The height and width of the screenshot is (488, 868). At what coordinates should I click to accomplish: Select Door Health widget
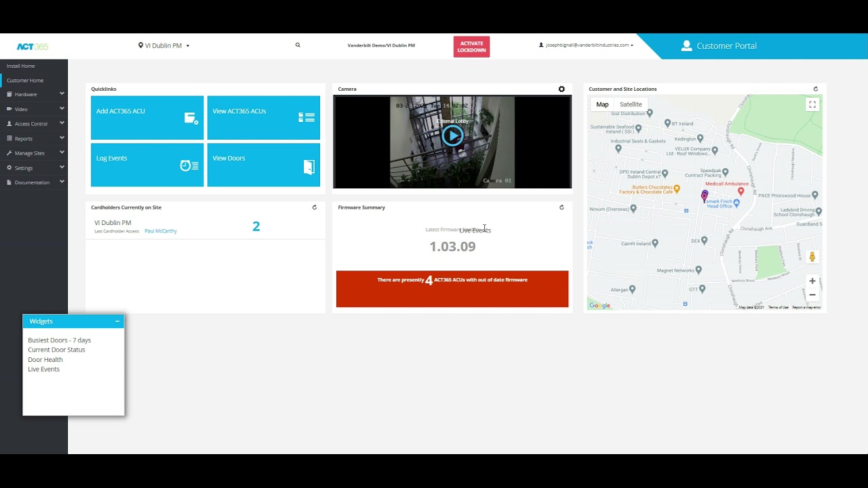45,360
